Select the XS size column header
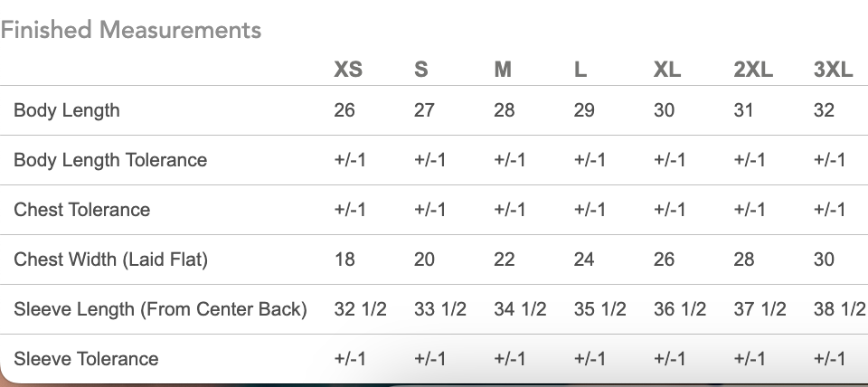The width and height of the screenshot is (868, 387). click(348, 70)
